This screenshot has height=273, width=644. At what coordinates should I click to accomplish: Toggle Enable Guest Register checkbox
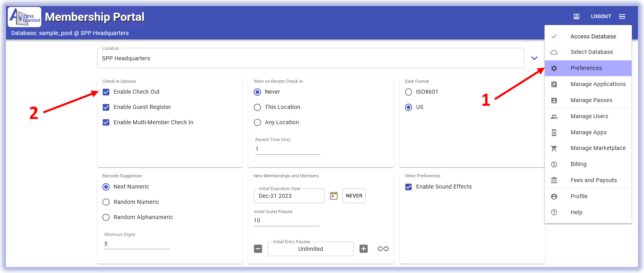[x=106, y=107]
